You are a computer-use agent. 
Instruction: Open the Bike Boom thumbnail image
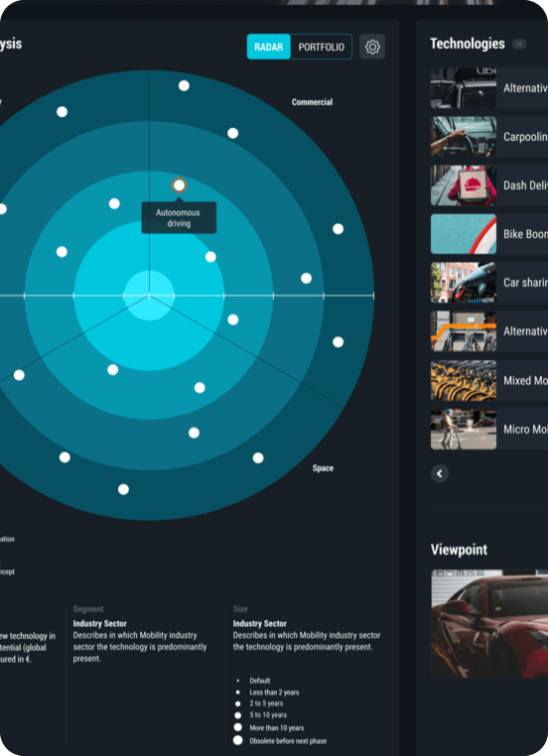coord(463,234)
